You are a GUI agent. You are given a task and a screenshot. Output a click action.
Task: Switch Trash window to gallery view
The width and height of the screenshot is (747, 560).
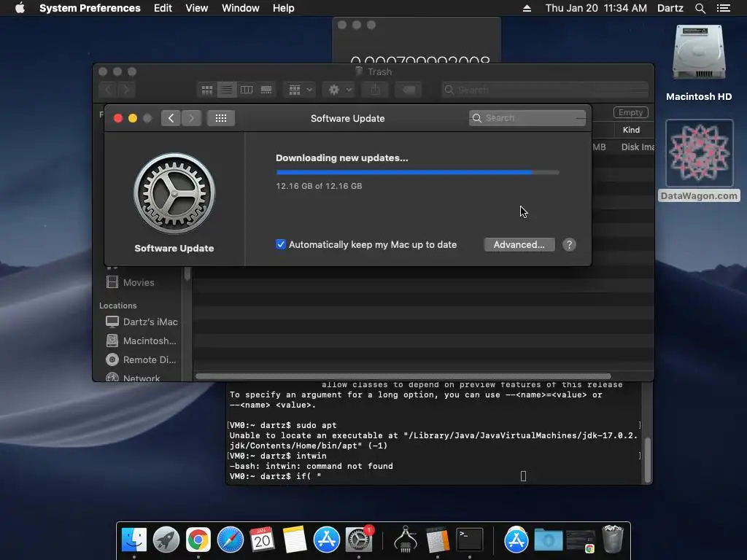[x=266, y=90]
